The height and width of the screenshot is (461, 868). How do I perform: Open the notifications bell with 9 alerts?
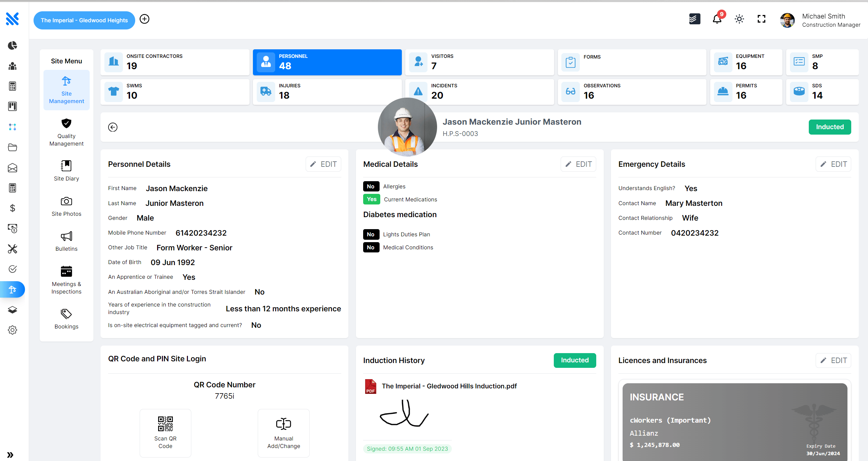click(x=717, y=20)
